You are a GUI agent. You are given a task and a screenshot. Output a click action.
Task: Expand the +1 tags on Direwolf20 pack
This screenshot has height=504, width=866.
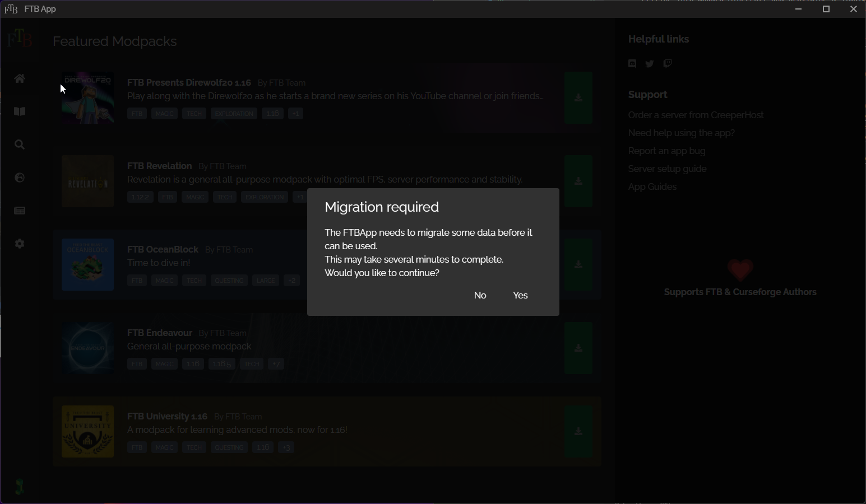296,114
